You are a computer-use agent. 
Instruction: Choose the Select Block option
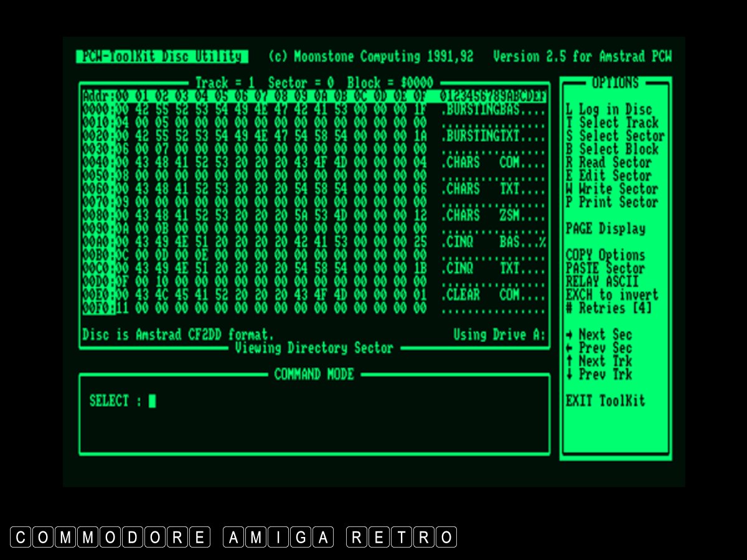[612, 149]
